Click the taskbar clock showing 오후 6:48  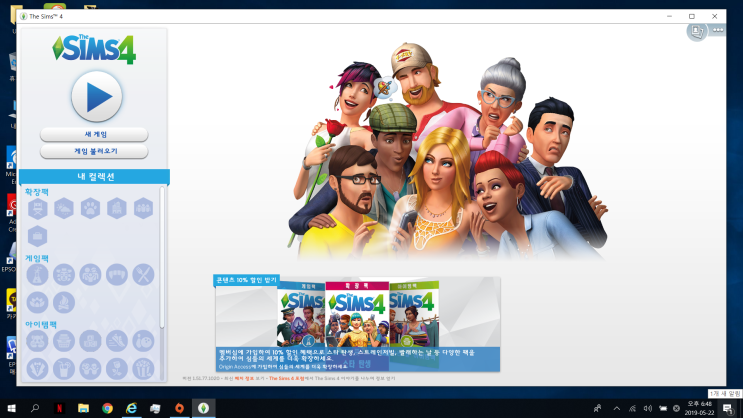coord(699,408)
